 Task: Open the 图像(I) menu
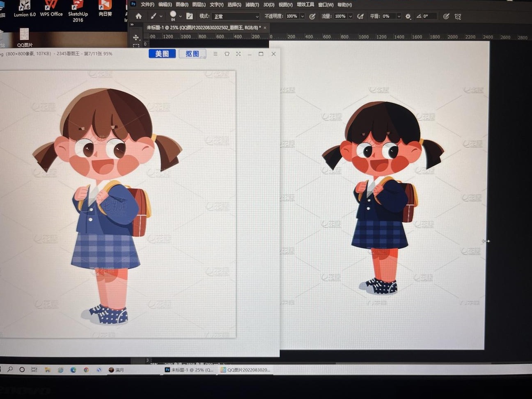[x=182, y=5]
